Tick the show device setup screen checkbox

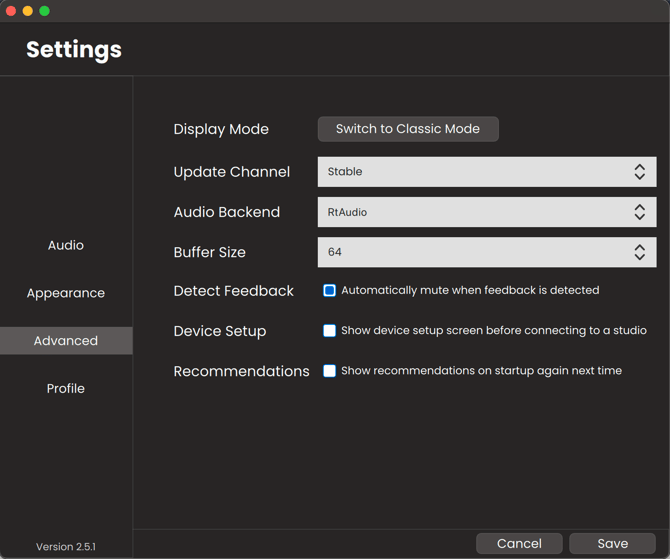329,331
